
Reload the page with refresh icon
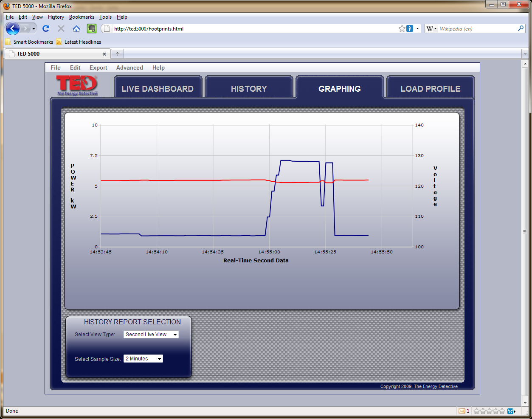tap(46, 28)
